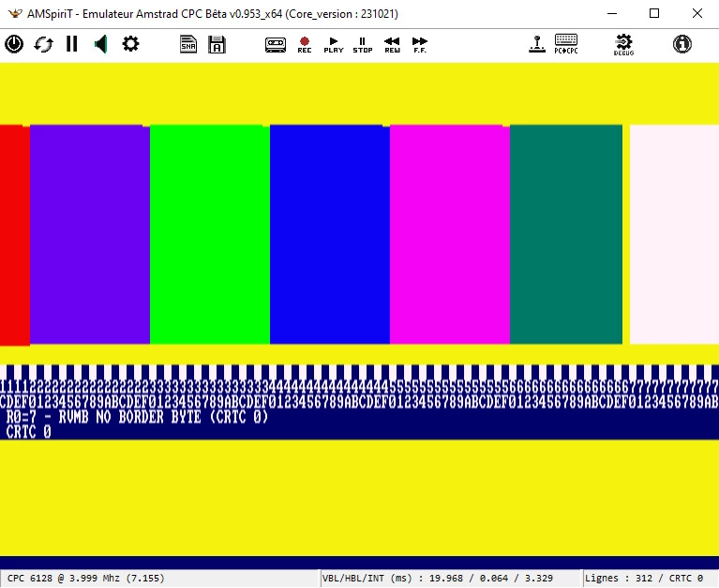This screenshot has height=588, width=719.
Task: Start tape recording with REC
Action: coord(304,44)
